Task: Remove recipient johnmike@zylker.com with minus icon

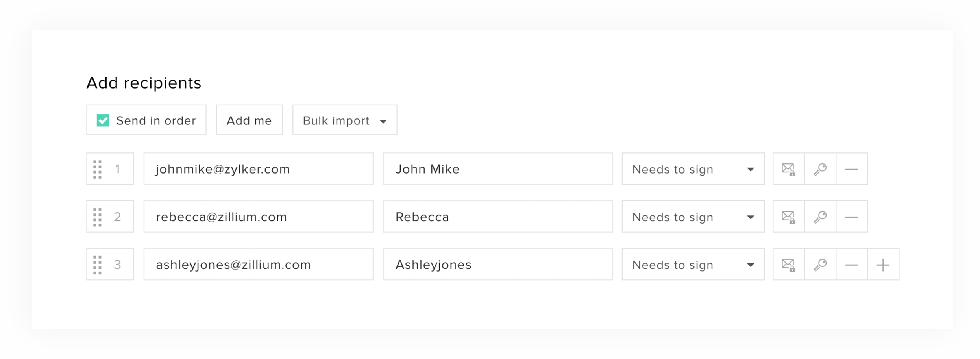Action: click(852, 169)
